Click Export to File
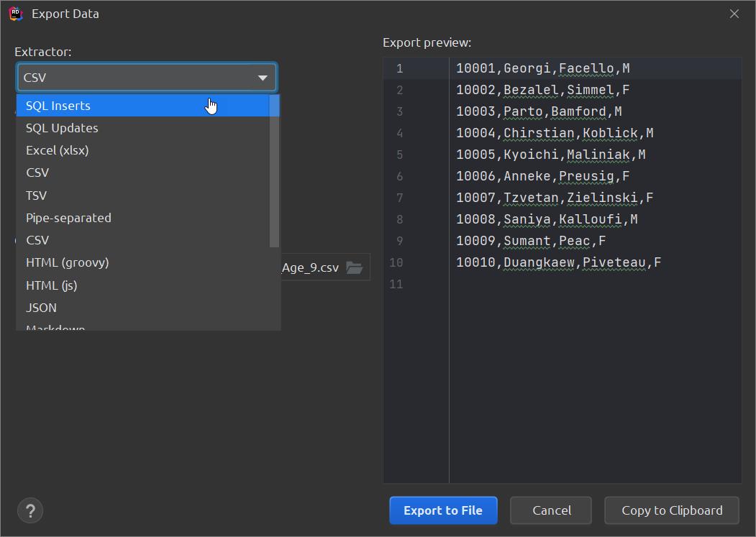 point(442,510)
